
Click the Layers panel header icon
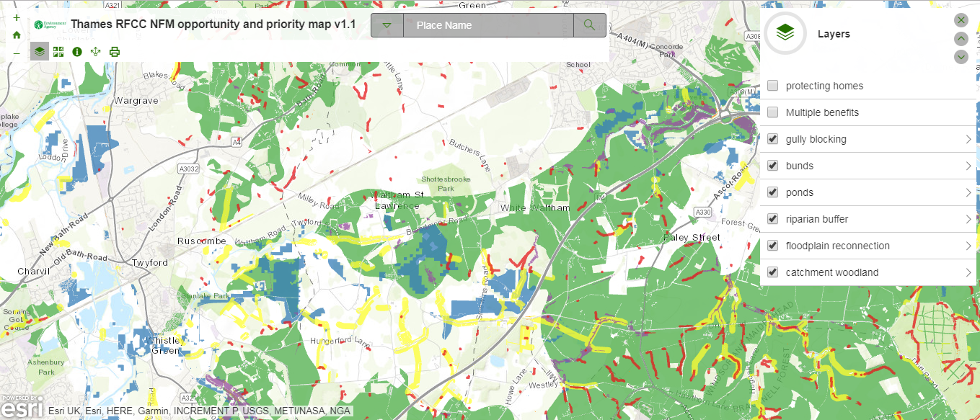tap(785, 33)
